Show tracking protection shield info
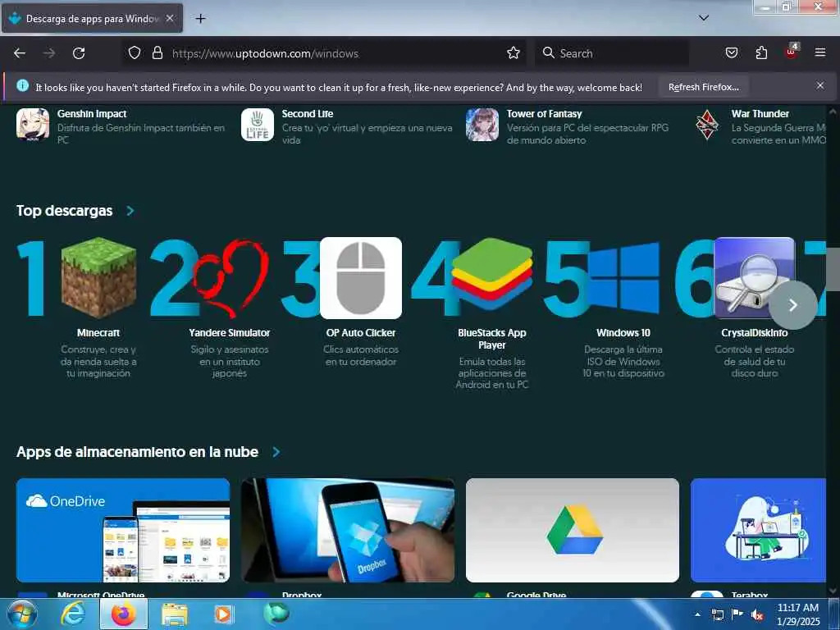This screenshot has height=630, width=840. point(134,53)
